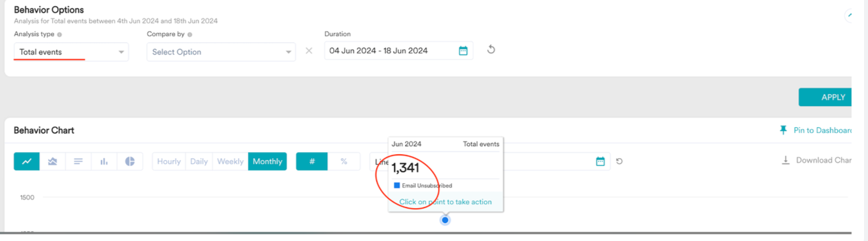Screen dimensions: 868x241
Task: Reset the chart date range icon
Action: pyautogui.click(x=619, y=161)
